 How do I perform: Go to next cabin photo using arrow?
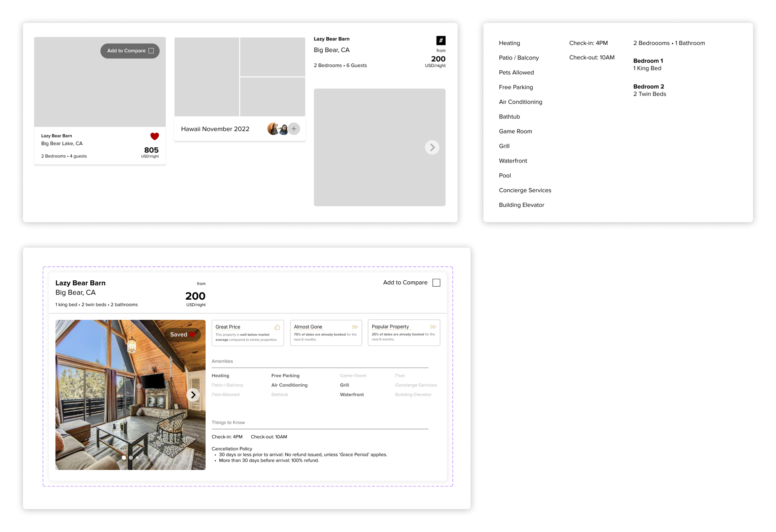point(193,395)
